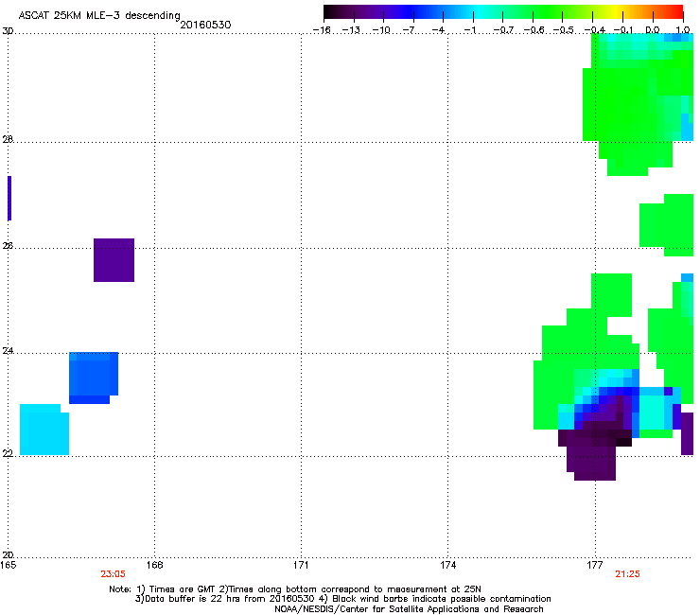Click the -4 tick label on the color bar
Image resolution: width=700 pixels, height=615 pixels.
coord(438,30)
